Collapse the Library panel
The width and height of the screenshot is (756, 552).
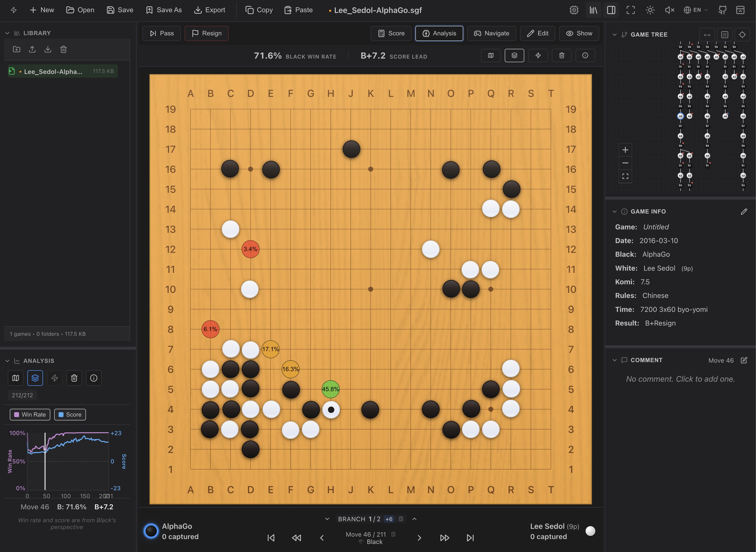7,33
